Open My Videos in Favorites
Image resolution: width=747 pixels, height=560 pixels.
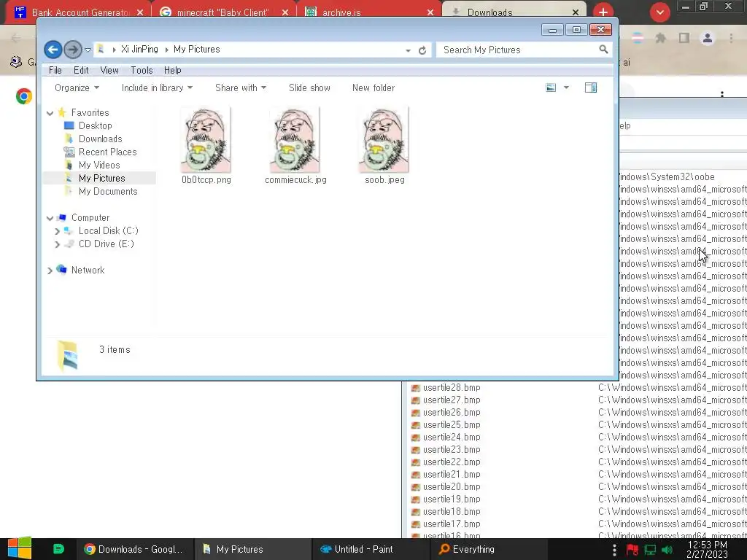pyautogui.click(x=99, y=165)
